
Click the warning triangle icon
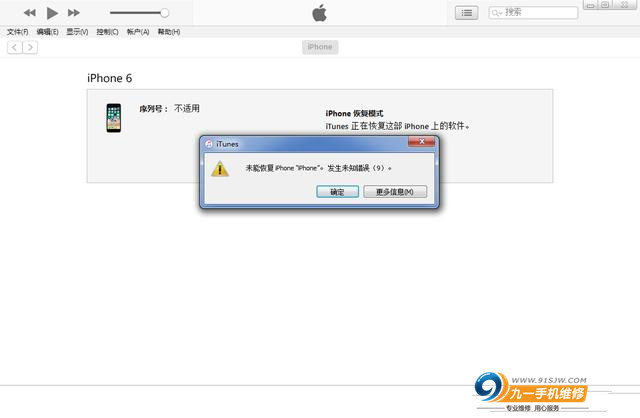(x=220, y=169)
